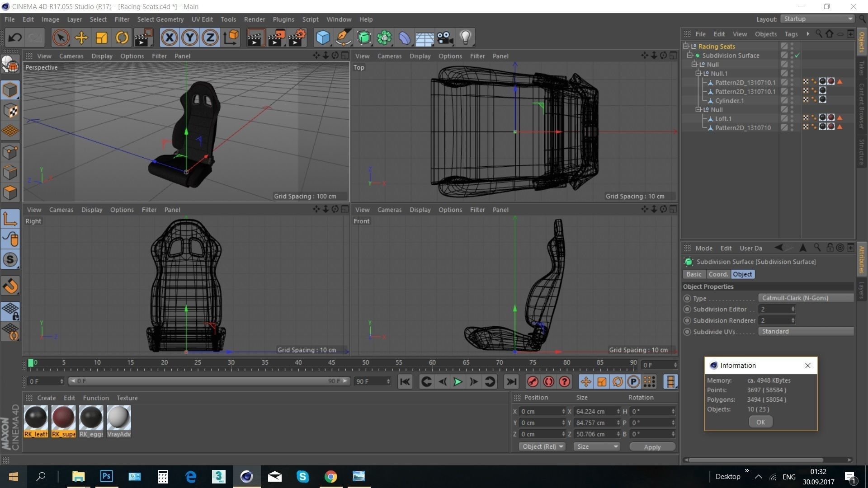This screenshot has width=868, height=488.
Task: Switch to Points mode
Action: (10, 152)
